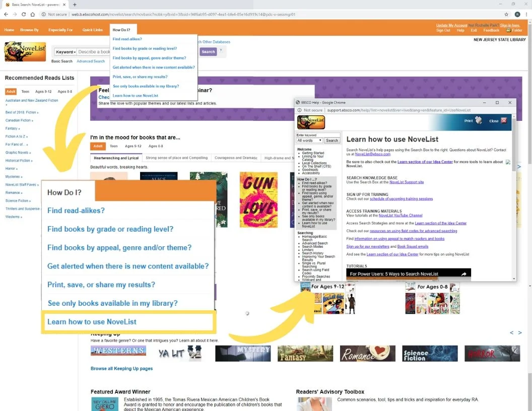
Task: Click the Book Squad emails link
Action: [413, 246]
